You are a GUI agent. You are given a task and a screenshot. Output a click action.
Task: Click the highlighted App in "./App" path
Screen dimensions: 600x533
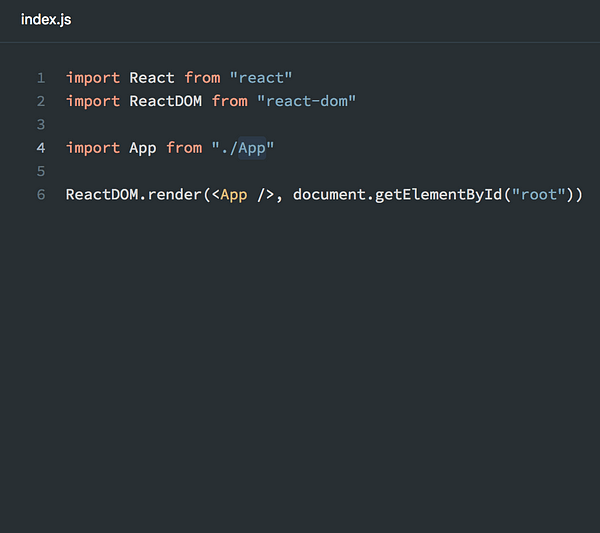tap(252, 148)
